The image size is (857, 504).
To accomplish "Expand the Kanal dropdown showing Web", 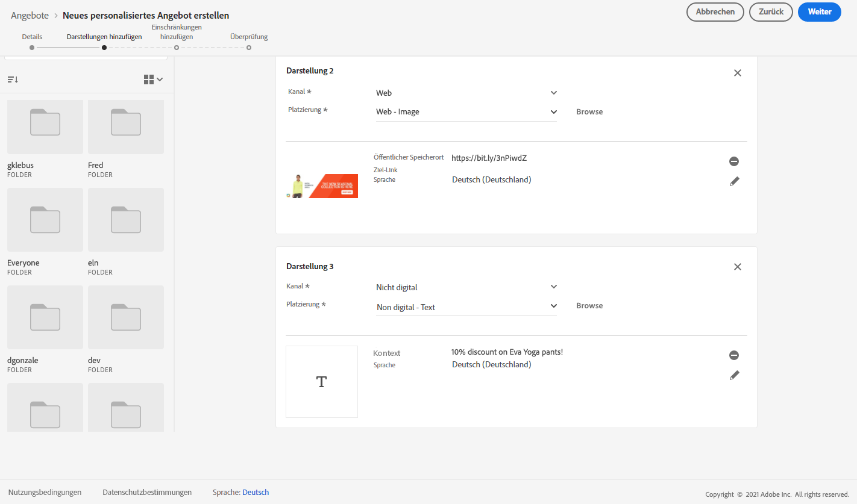I will pos(466,93).
